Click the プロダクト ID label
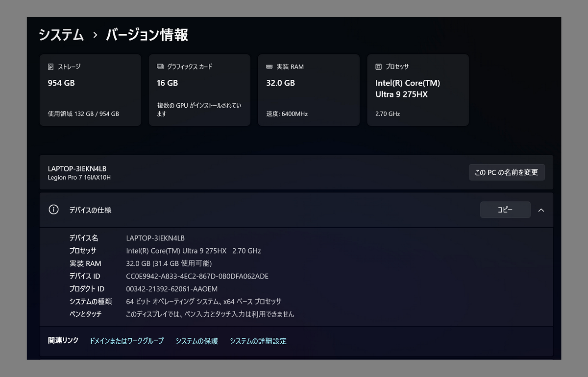The image size is (588, 377). point(87,289)
